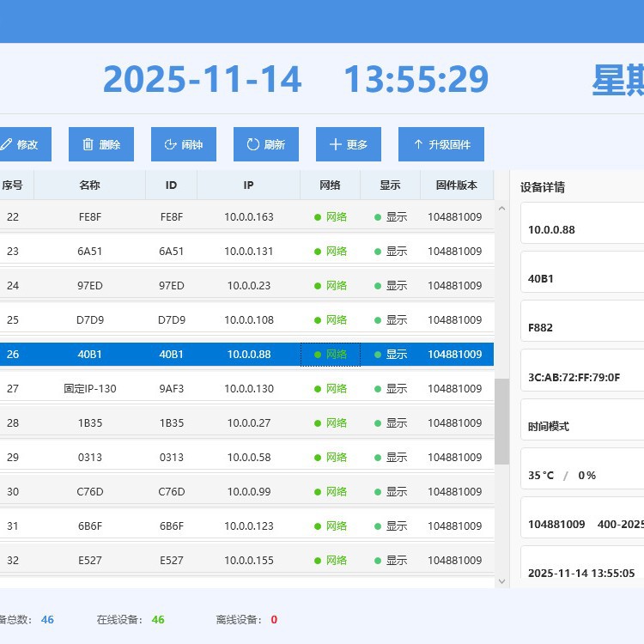Sort by the 名称 column header
644x644 pixels.
[89, 185]
